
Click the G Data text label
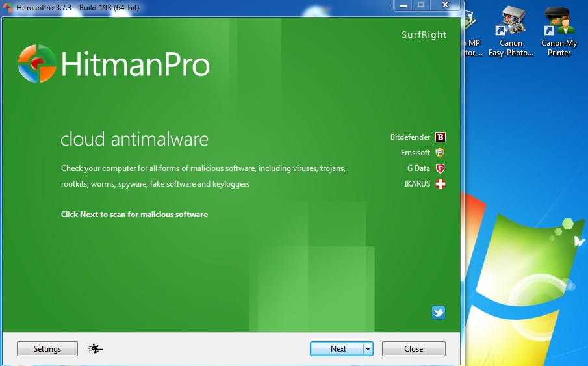coord(419,168)
